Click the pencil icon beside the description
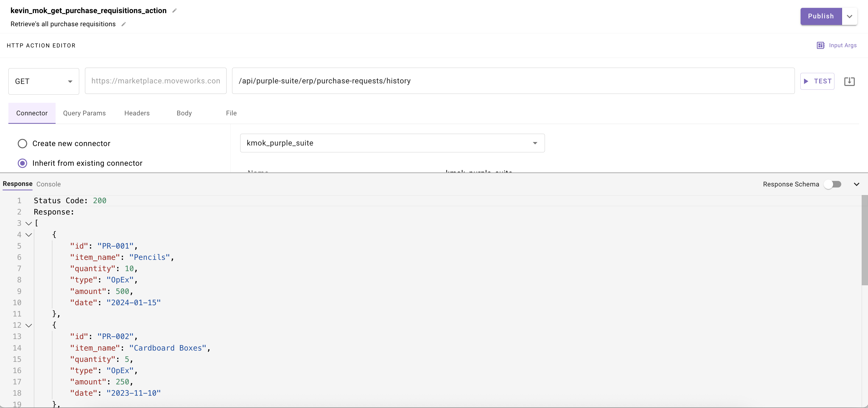The height and width of the screenshot is (408, 868). (x=124, y=24)
